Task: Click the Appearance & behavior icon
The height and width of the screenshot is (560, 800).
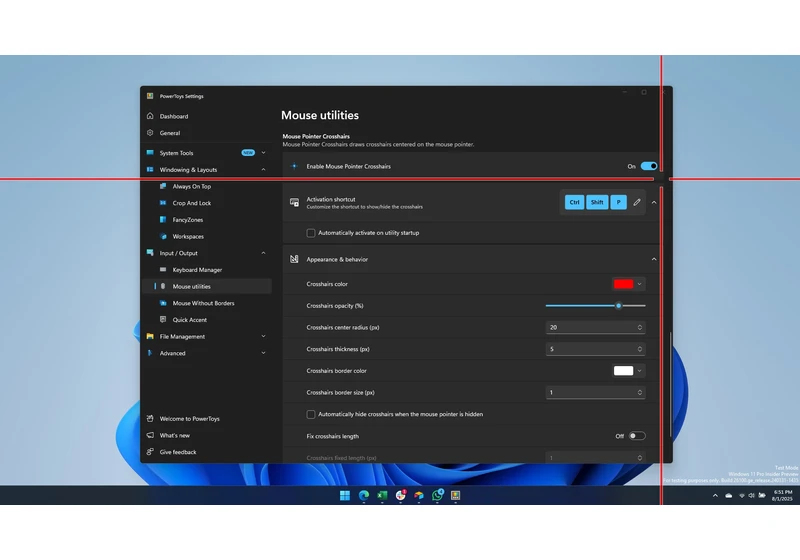Action: pos(294,259)
